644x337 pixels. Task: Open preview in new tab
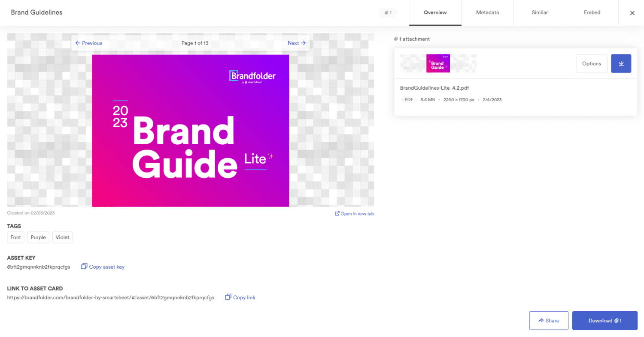tap(354, 213)
